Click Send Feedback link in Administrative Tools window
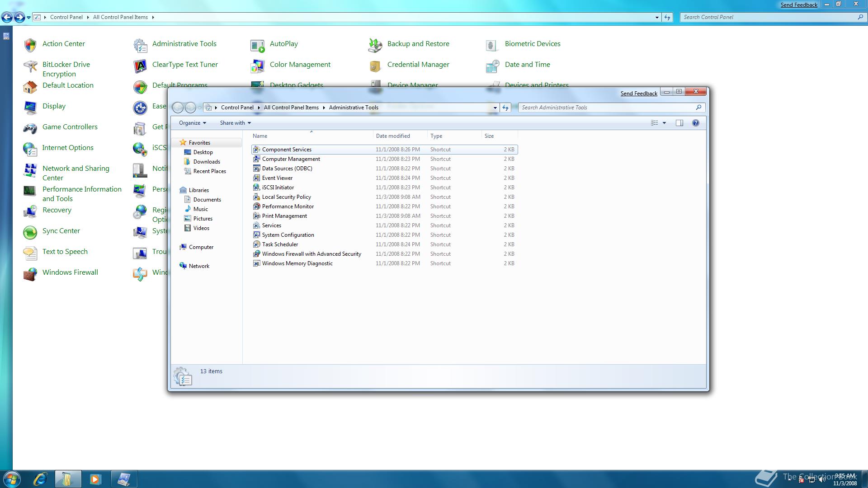Image resolution: width=868 pixels, height=488 pixels. (x=639, y=94)
